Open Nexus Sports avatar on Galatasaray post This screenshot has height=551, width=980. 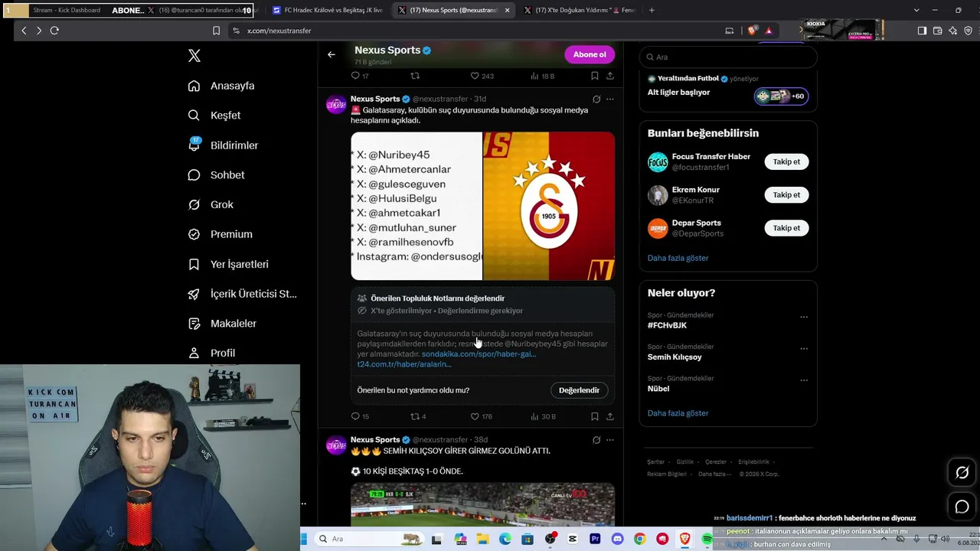tap(335, 105)
